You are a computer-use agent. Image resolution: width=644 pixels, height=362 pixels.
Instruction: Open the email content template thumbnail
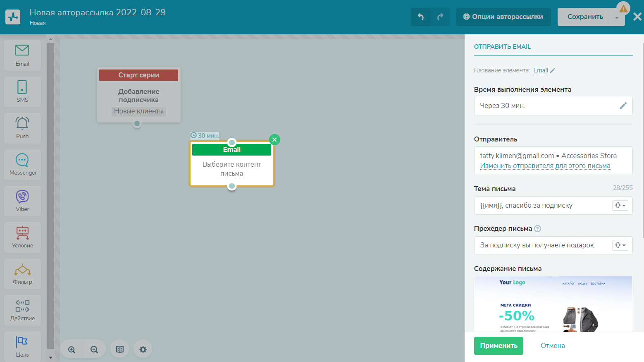(553, 304)
